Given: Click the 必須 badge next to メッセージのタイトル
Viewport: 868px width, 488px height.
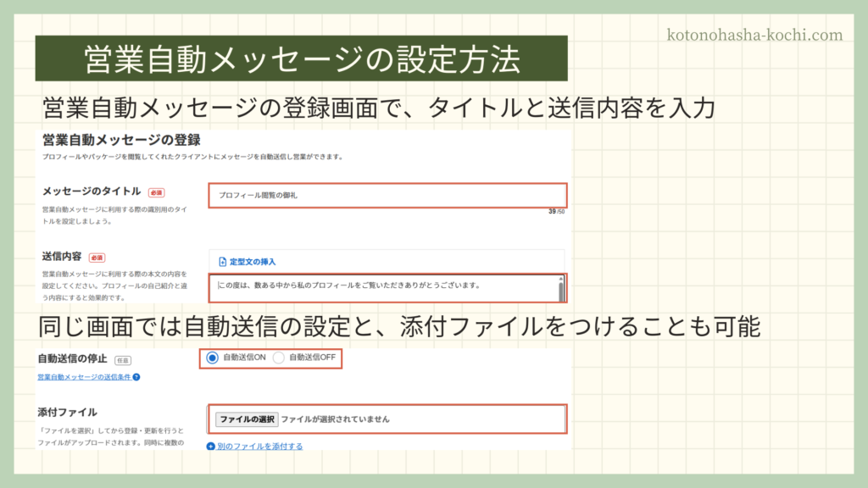Looking at the screenshot, I should pyautogui.click(x=156, y=193).
